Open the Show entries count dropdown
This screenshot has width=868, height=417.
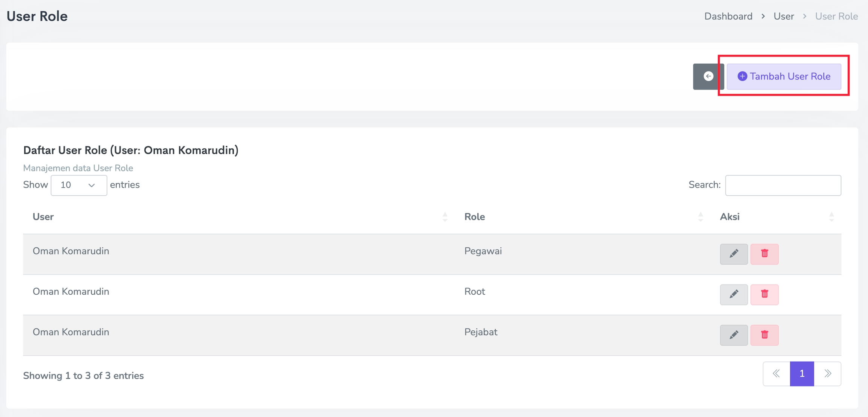(79, 185)
